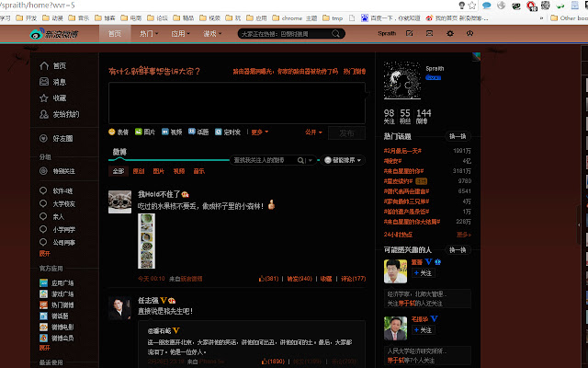588x368 pixels.
Task: Open 转发(940) on first post
Action: [300, 279]
